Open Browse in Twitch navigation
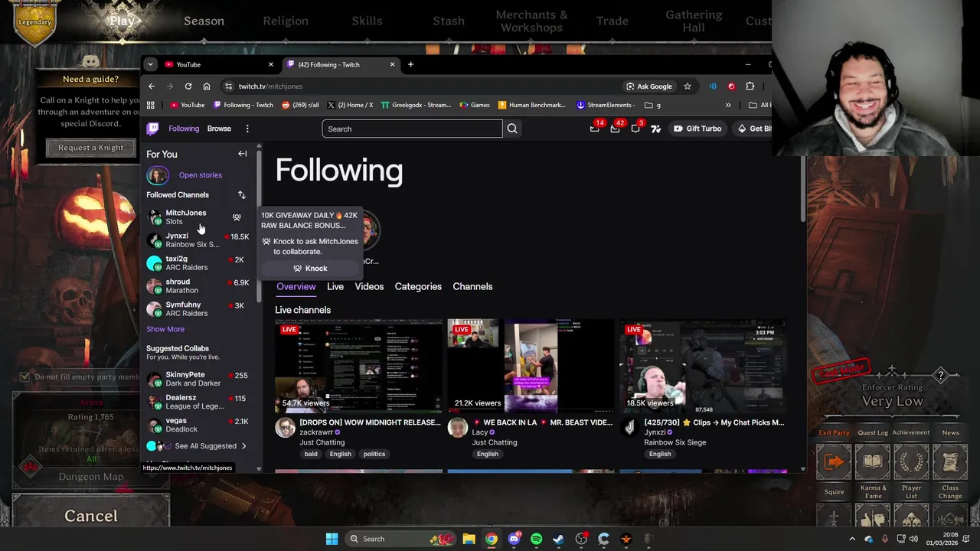The height and width of the screenshot is (551, 980). [x=219, y=129]
